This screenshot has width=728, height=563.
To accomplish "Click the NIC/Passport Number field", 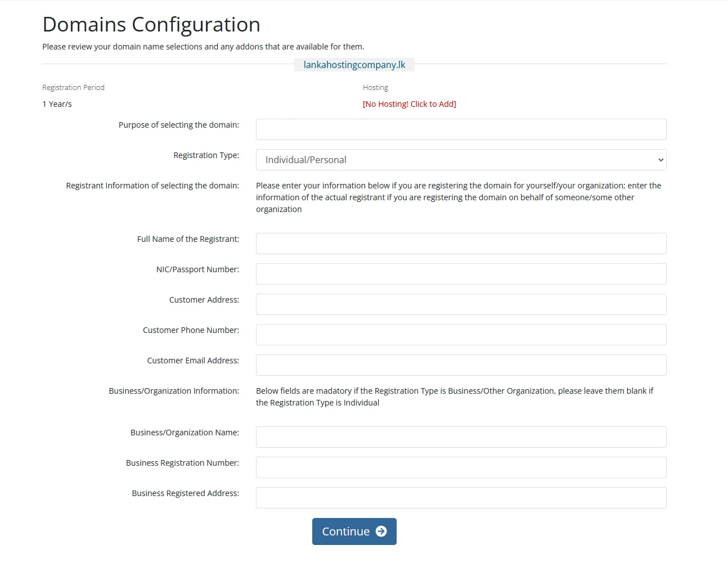I will click(x=460, y=273).
